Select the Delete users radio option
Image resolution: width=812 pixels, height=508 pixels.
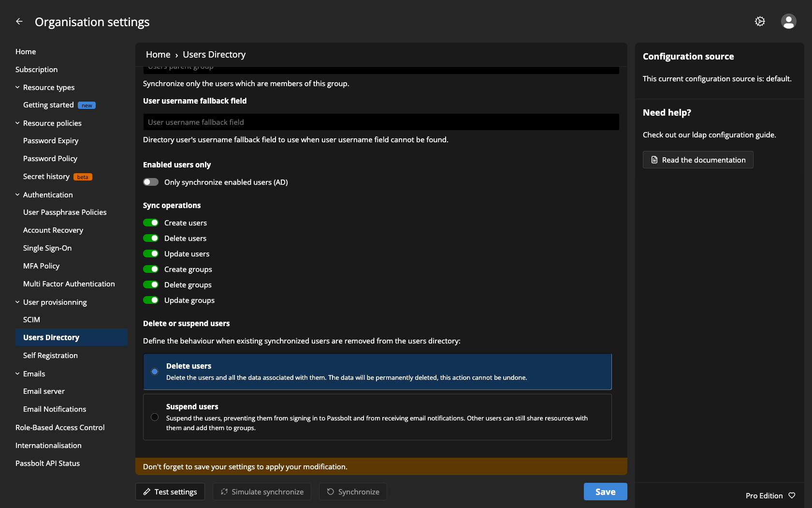[155, 372]
